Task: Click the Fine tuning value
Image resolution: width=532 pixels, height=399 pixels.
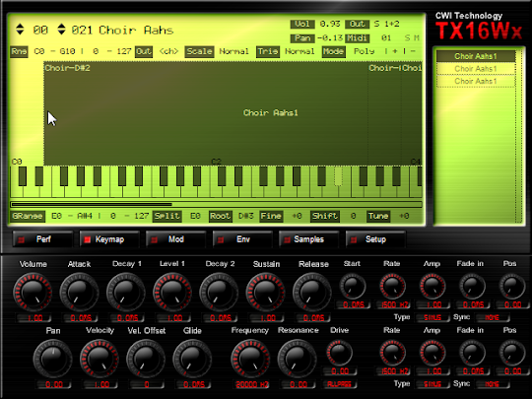Action: pos(297,216)
